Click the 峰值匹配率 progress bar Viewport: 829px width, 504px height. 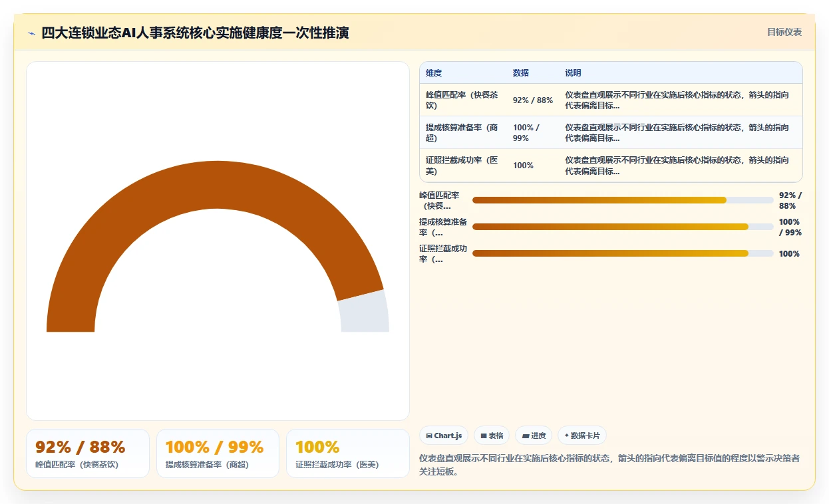pos(623,200)
